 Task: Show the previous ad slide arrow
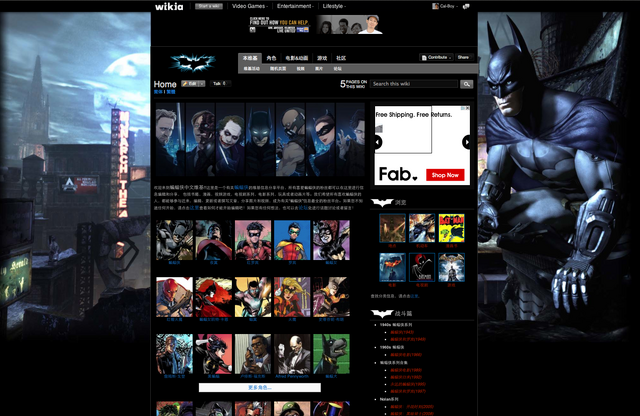point(378,142)
